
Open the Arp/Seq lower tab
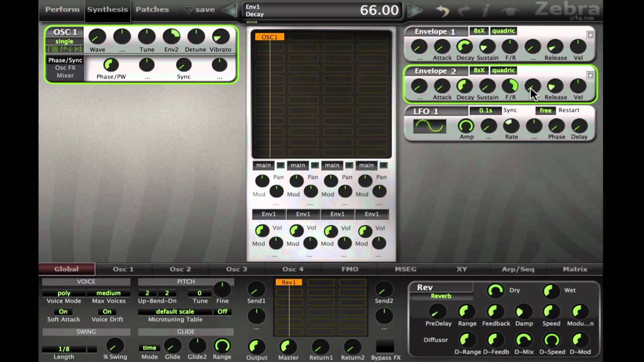click(x=518, y=269)
